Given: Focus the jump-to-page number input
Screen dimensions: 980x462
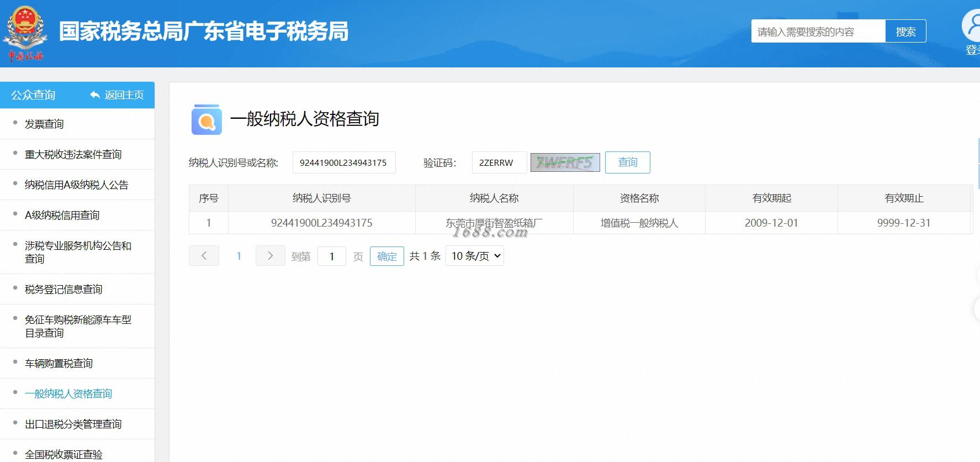Looking at the screenshot, I should 332,256.
